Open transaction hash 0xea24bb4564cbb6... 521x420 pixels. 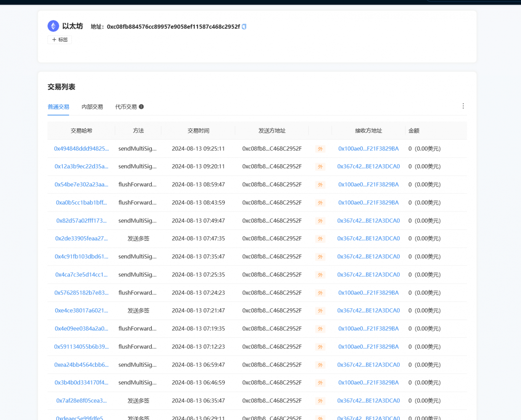pos(81,365)
